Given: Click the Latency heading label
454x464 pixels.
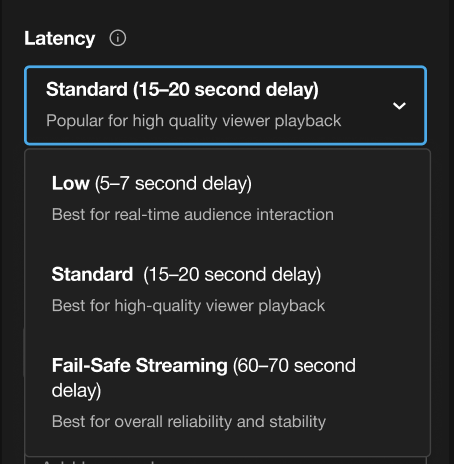Looking at the screenshot, I should [x=60, y=39].
